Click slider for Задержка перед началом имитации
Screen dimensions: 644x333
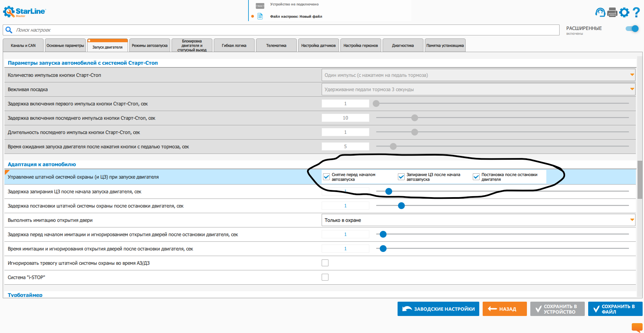383,234
